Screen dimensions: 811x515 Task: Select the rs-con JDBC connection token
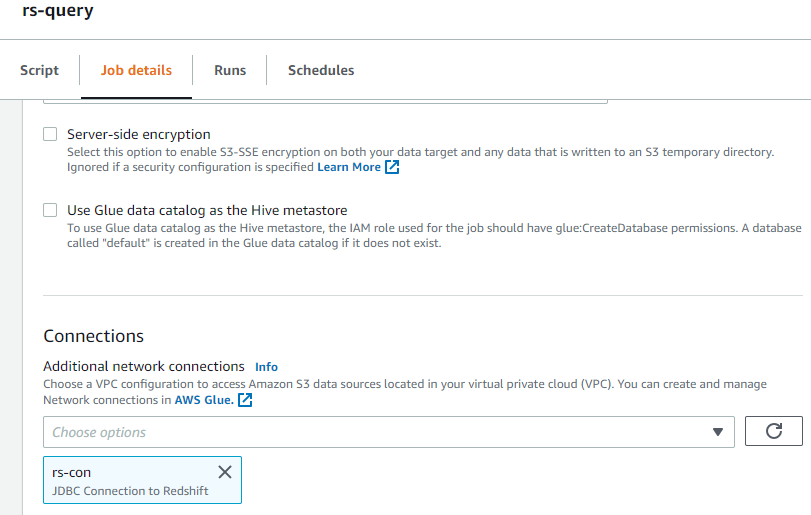(x=142, y=480)
